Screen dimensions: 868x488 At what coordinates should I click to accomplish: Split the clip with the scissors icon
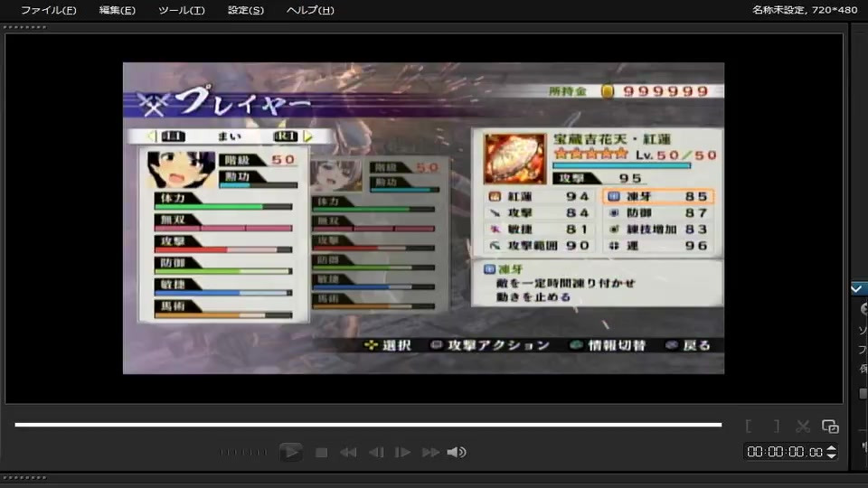click(x=803, y=426)
